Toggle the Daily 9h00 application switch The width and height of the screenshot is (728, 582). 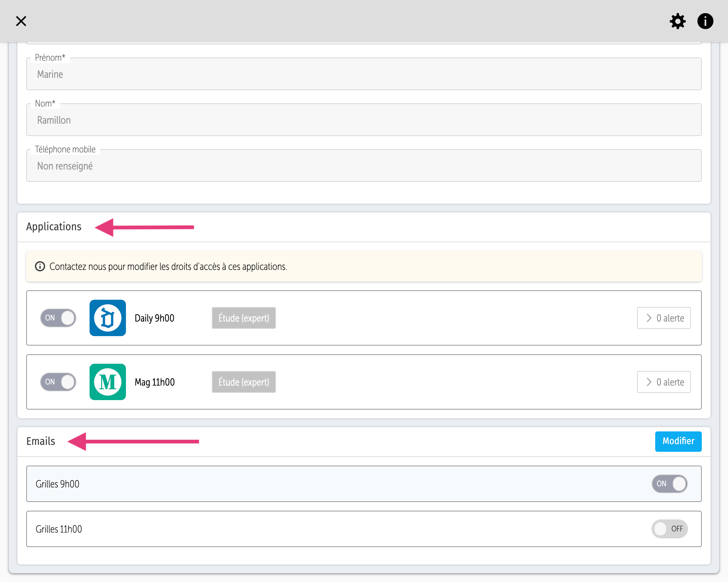[58, 318]
